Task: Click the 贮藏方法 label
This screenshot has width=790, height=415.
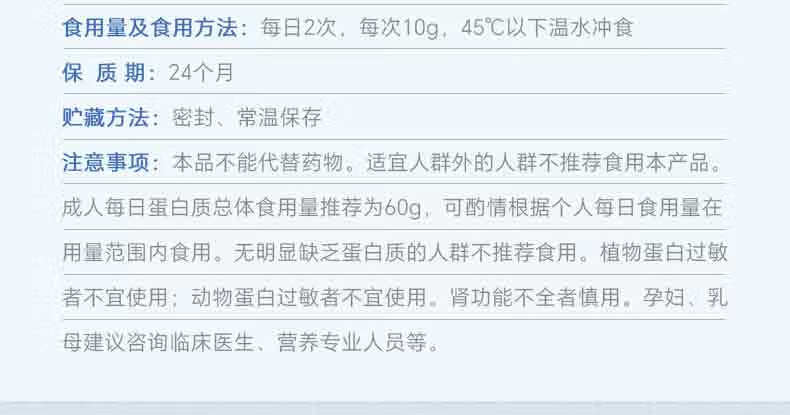Action: pos(105,117)
